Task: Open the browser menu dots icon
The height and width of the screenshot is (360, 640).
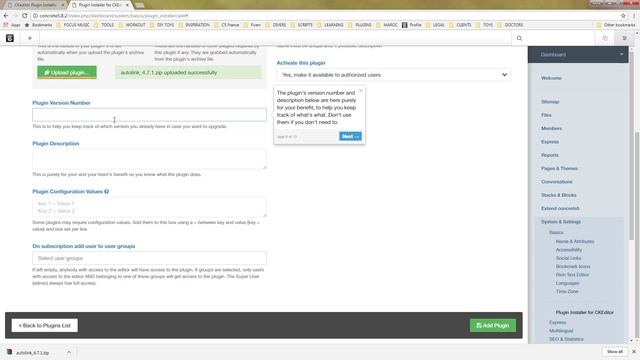Action: (634, 16)
